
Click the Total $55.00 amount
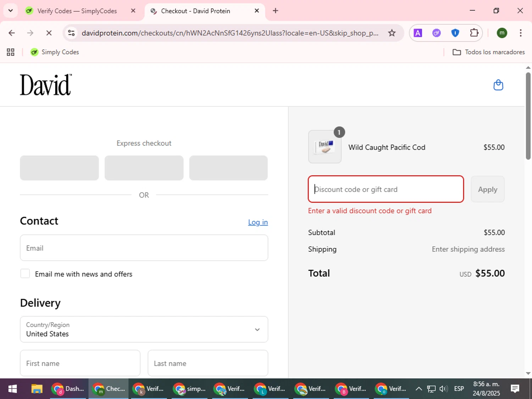(490, 273)
